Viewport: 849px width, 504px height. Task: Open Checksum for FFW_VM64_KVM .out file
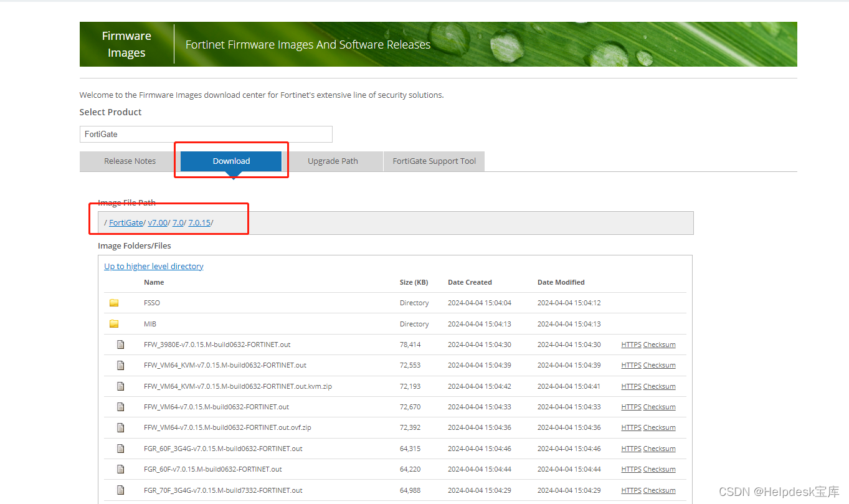[x=659, y=365]
